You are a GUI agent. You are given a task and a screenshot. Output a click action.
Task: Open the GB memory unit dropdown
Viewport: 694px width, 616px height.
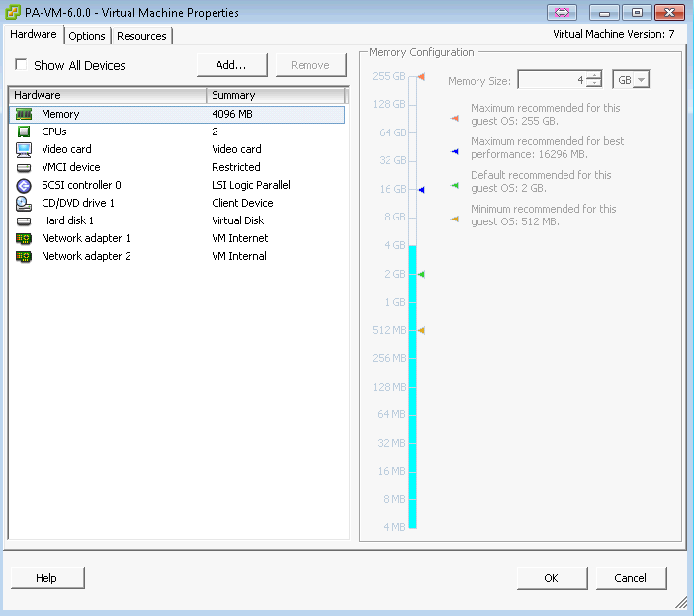(x=642, y=80)
